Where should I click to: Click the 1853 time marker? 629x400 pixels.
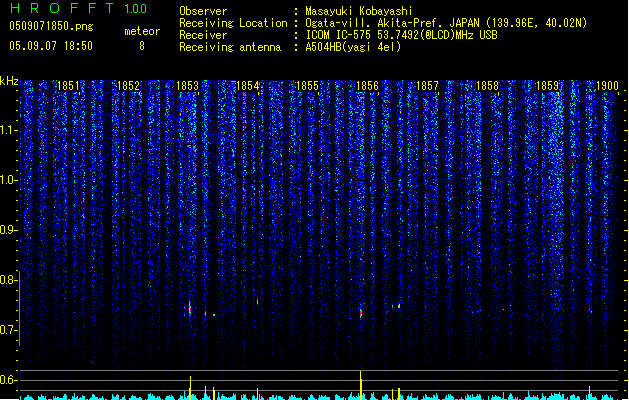coord(187,86)
